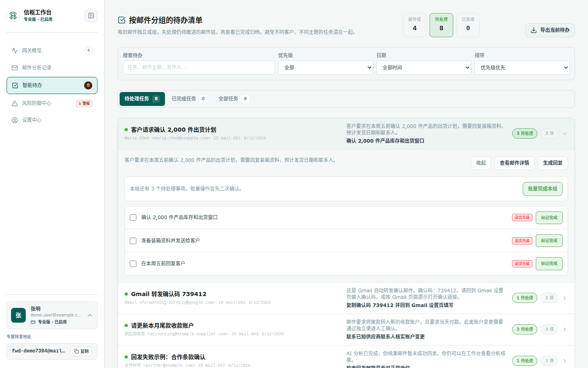Screen dimensions: 588x368
Task: Click the 待处理 8 stat card
Action: tap(441, 25)
